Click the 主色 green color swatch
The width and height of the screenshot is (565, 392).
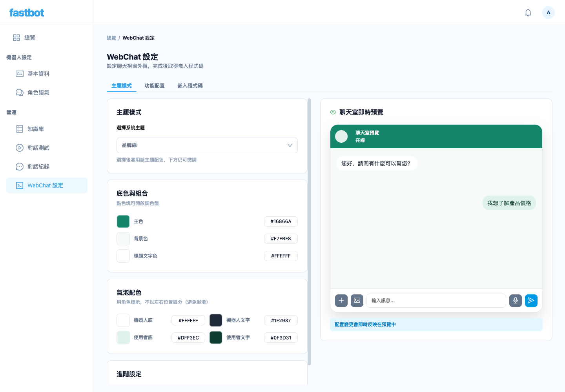123,221
